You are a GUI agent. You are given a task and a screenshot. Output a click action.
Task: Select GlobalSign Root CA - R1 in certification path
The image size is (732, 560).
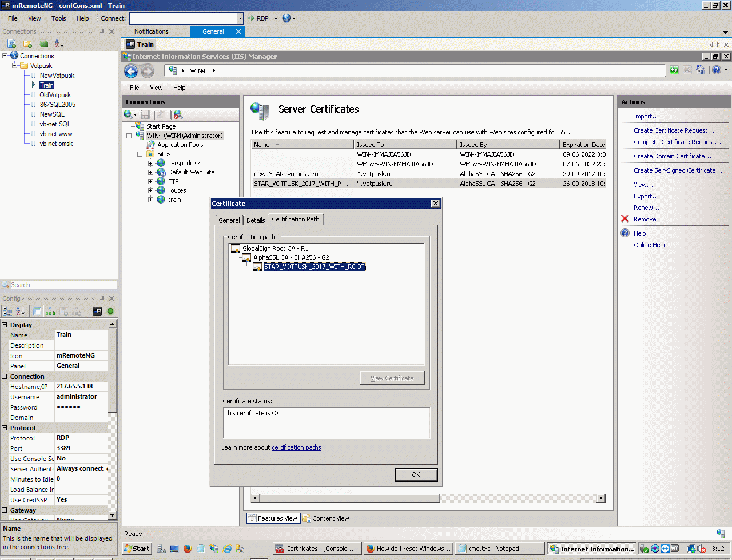[274, 248]
